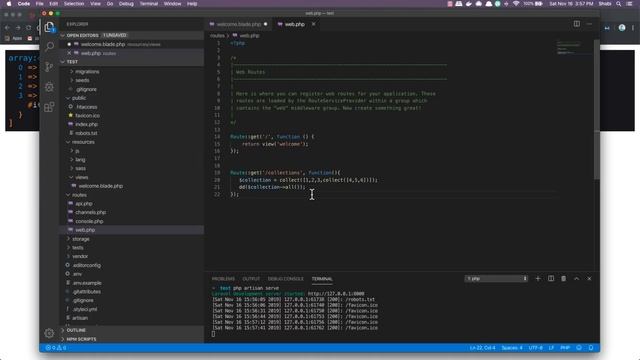This screenshot has height=360, width=640.
Task: Click LF end-of-line in status bar
Action: tap(551, 348)
